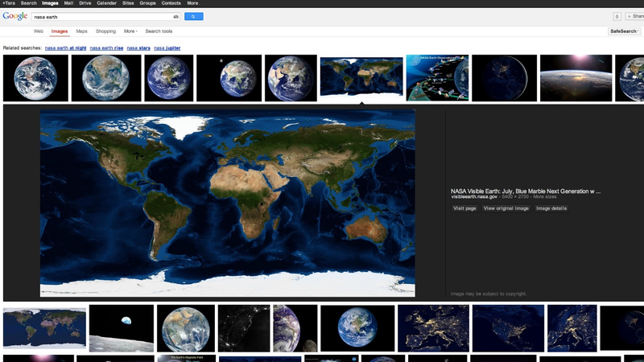Select the second Earth thumbnail showing North America
Image resolution: width=644 pixels, height=362 pixels.
coord(106,78)
